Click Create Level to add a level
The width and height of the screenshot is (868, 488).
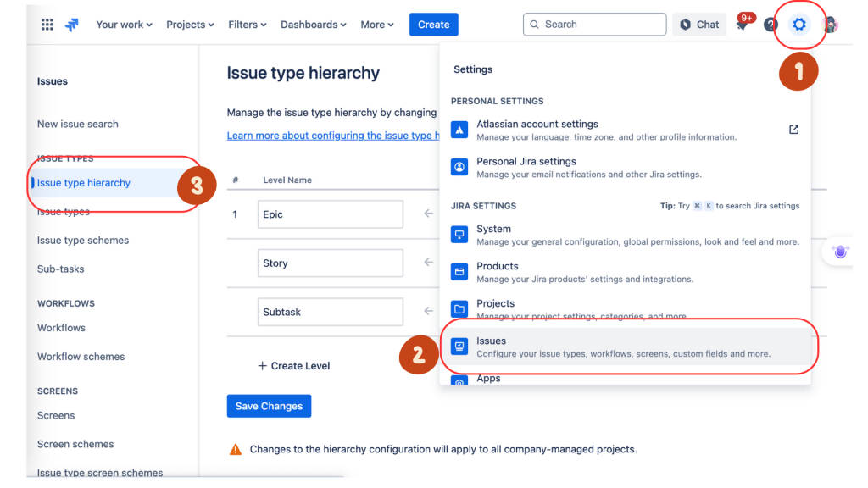click(x=294, y=366)
